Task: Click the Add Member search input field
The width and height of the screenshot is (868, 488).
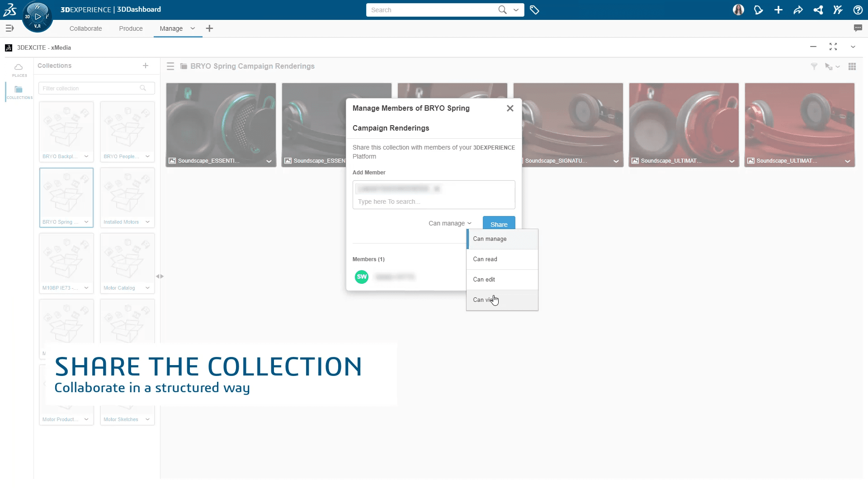Action: 434,202
